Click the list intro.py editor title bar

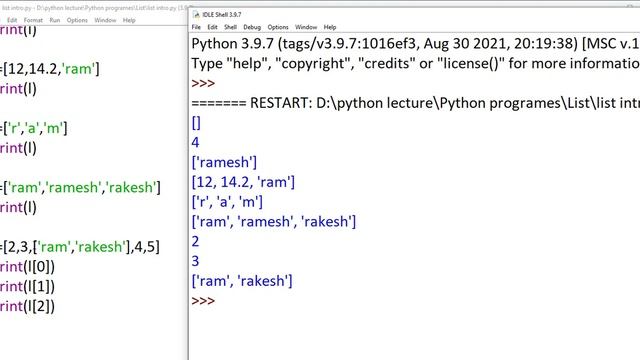click(94, 8)
